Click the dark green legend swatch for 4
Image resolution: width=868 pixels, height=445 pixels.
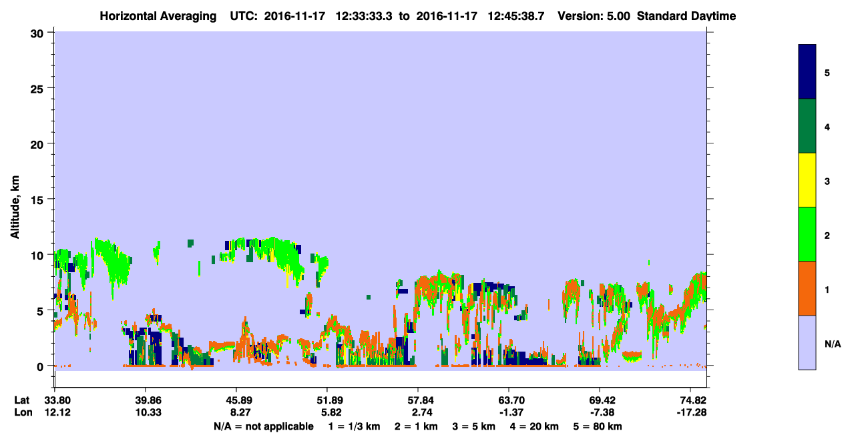[807, 126]
